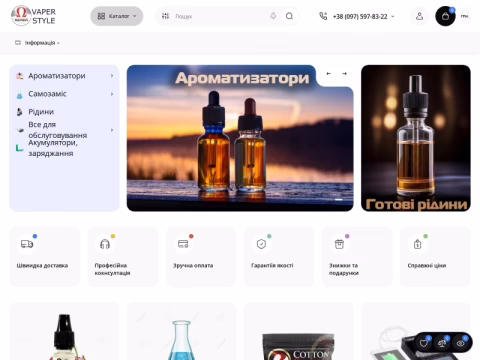Viewport: 480px width, 360px height.
Task: Click the Рідини bottle icon
Action: [20, 112]
